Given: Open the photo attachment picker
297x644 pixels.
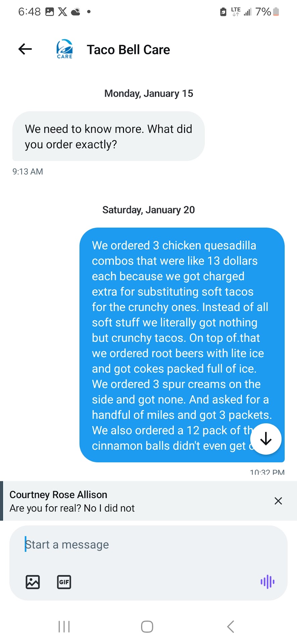Looking at the screenshot, I should tap(33, 582).
